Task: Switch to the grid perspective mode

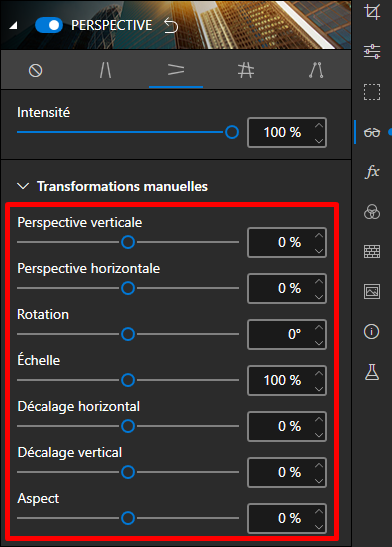Action: coord(246,70)
